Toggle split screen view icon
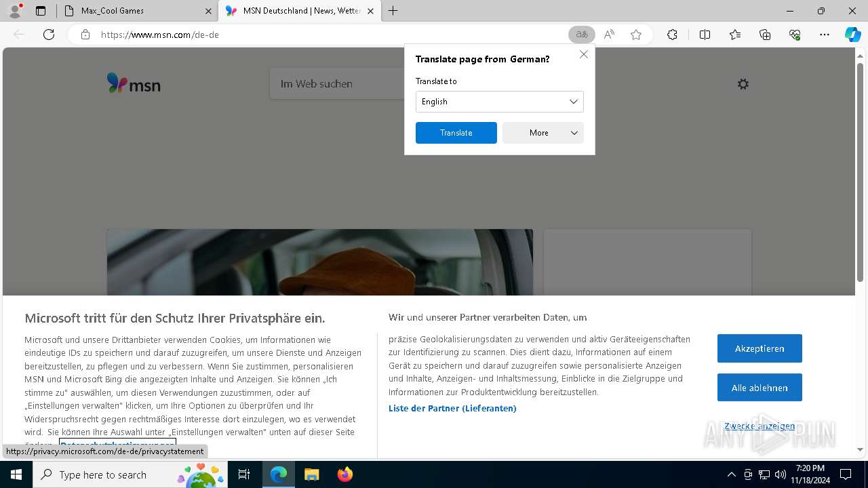This screenshot has height=488, width=868. pos(705,35)
